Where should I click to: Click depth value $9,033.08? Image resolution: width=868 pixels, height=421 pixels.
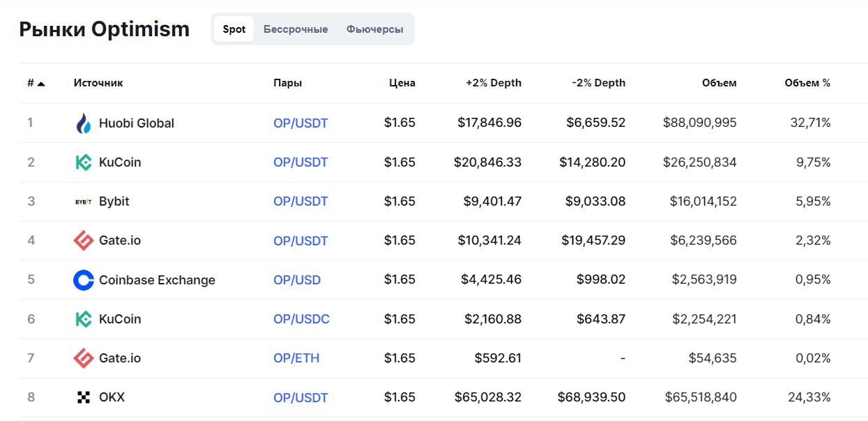[x=595, y=201]
